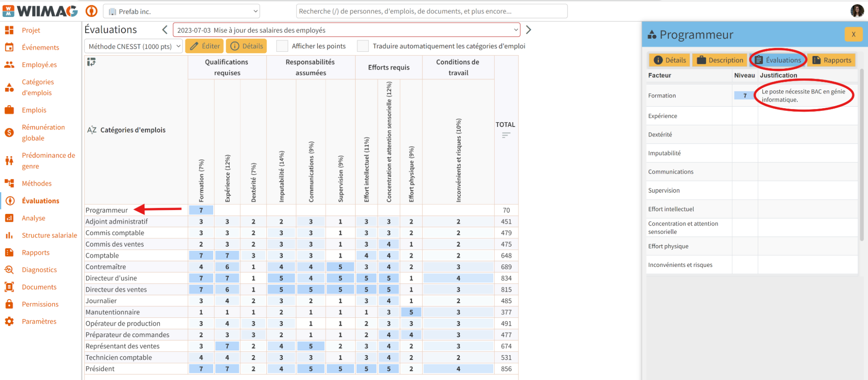This screenshot has height=380, width=868.
Task: Click the Documents sidebar icon
Action: (9, 287)
